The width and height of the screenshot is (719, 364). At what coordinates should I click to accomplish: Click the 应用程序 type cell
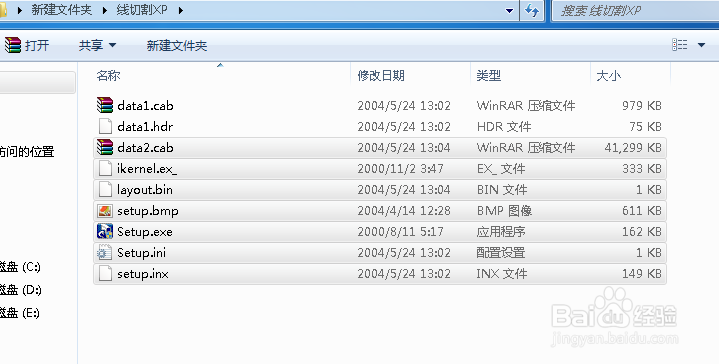pos(501,232)
